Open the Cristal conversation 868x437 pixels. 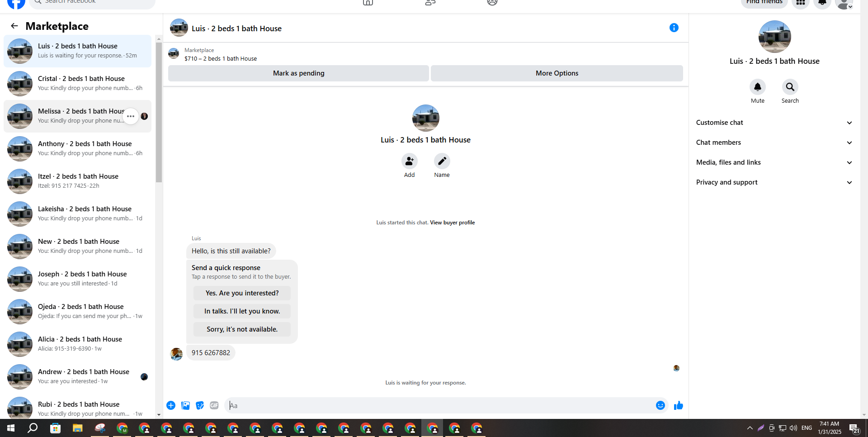tap(78, 84)
